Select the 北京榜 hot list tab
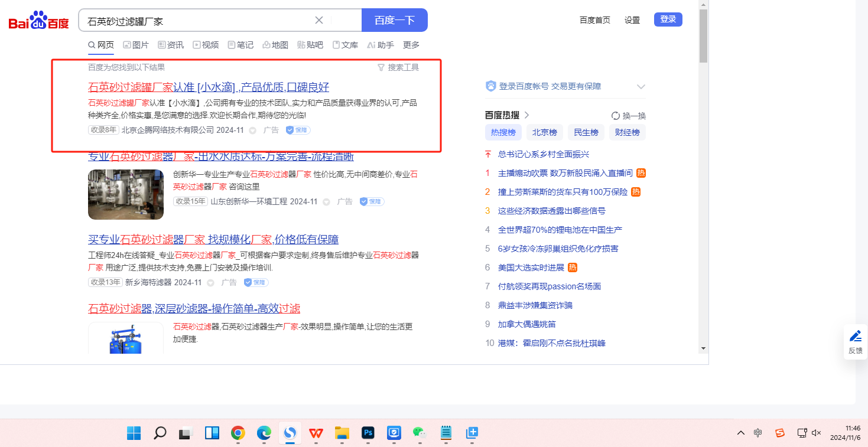 544,132
